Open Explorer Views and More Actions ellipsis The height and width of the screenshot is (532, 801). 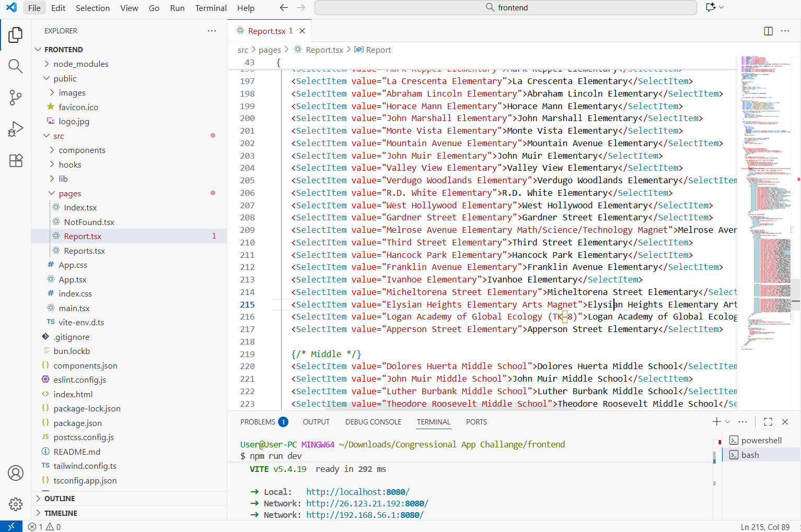(x=212, y=31)
